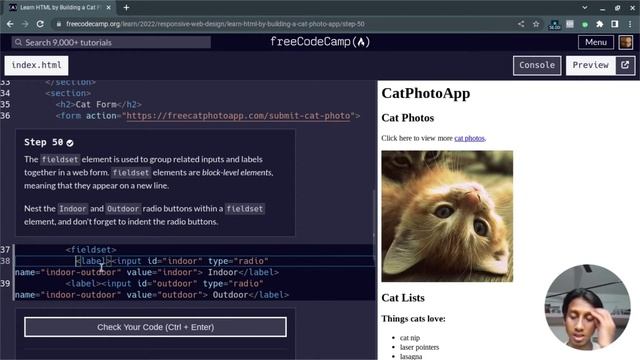Viewport: 640px width, 360px height.
Task: Click 'cat nip' list item in preview
Action: (410, 338)
